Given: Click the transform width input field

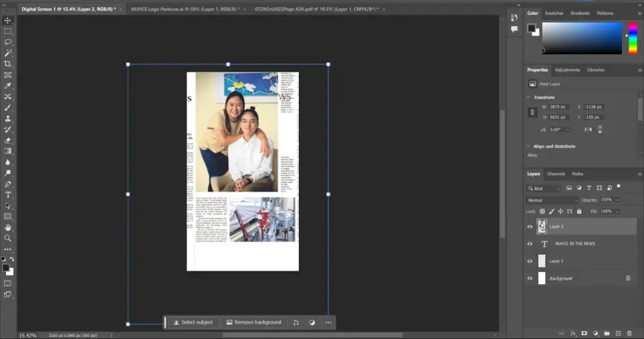Looking at the screenshot, I should pos(559,107).
